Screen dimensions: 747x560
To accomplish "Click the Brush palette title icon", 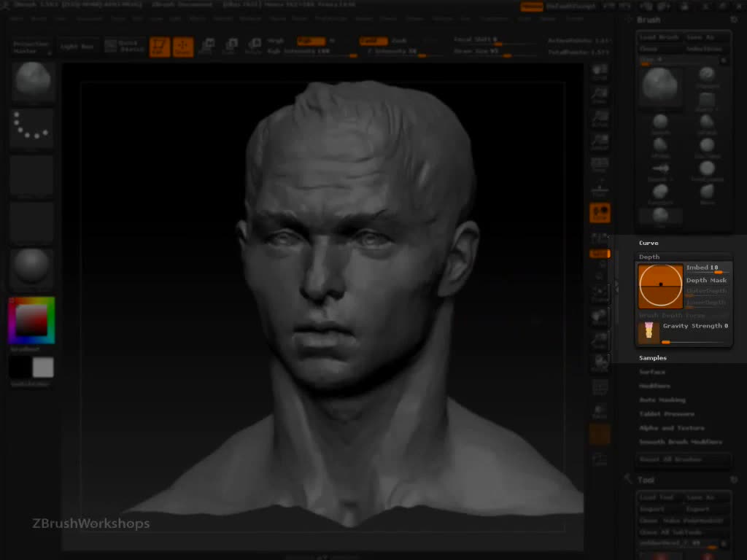I will pos(628,20).
